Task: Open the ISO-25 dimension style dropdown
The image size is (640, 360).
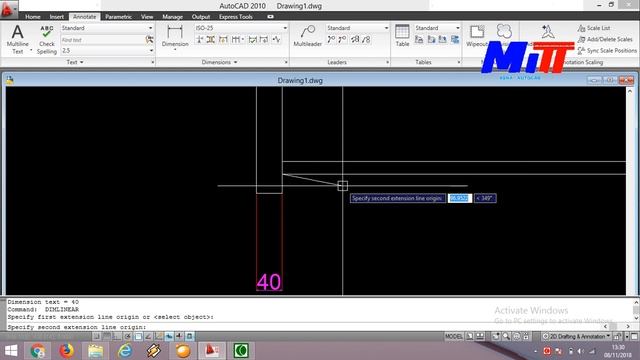Action: coord(285,28)
